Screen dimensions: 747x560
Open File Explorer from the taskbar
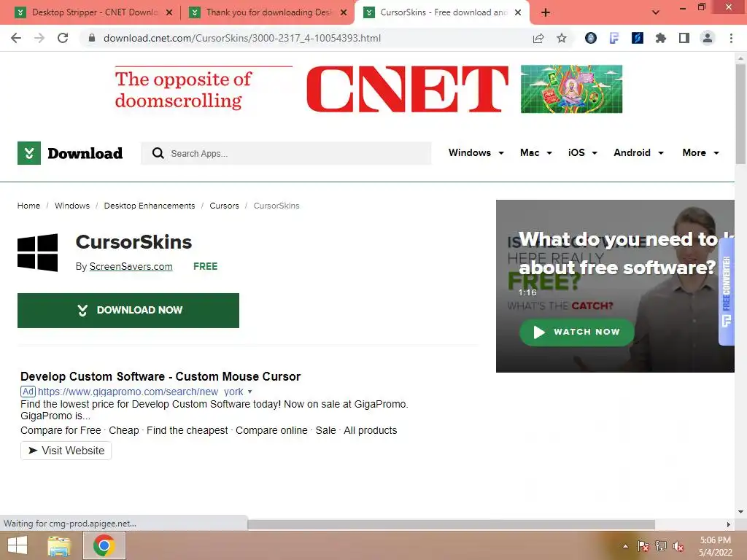click(x=58, y=545)
